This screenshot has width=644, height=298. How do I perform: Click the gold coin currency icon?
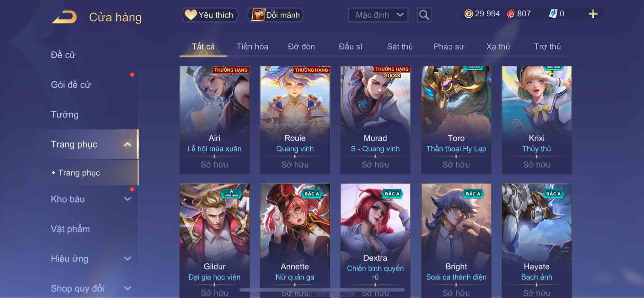coord(468,14)
